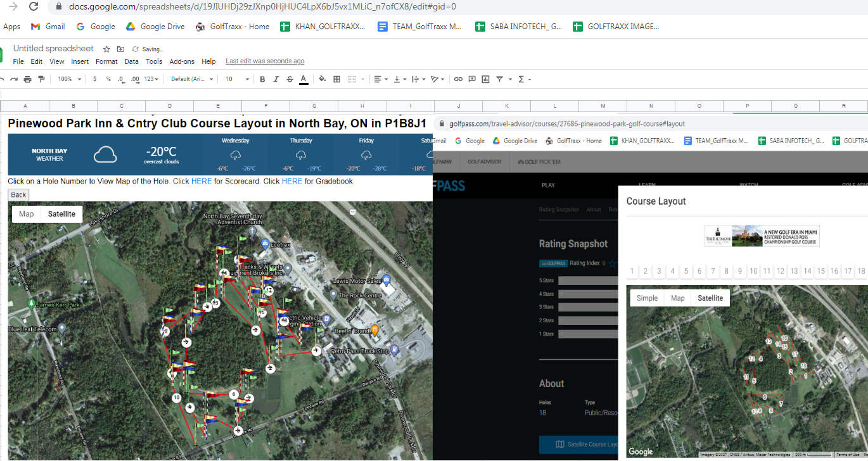Open the Functions sigma icon
Image resolution: width=868 pixels, height=461 pixels.
(x=521, y=79)
